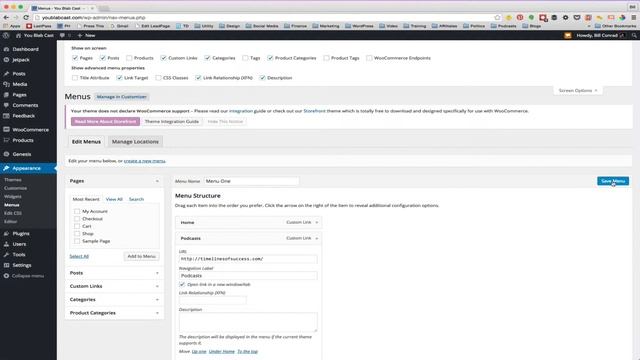Open the Dashboard sidebar item

[25, 49]
